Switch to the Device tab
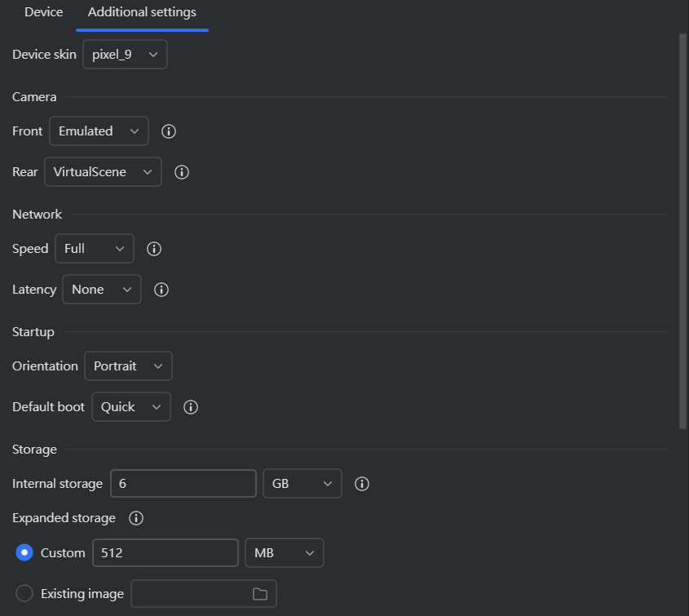 click(44, 13)
